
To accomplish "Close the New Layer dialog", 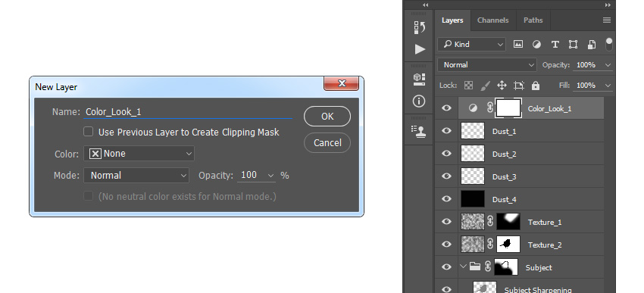I will tap(341, 83).
